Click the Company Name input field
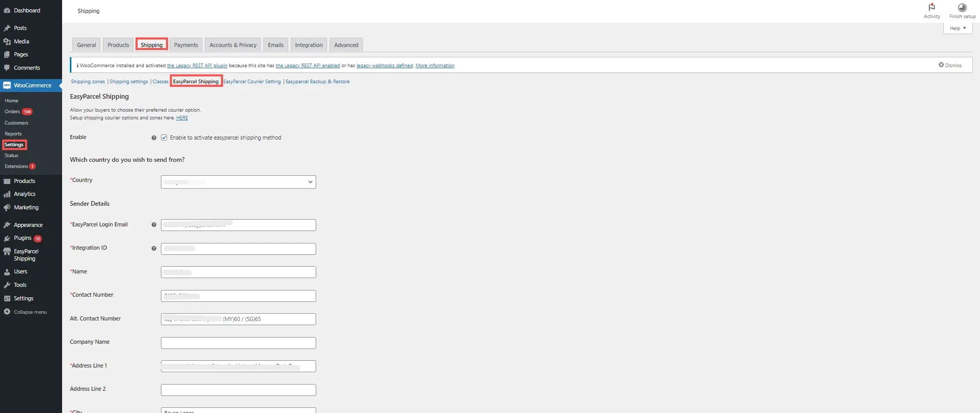 tap(239, 343)
